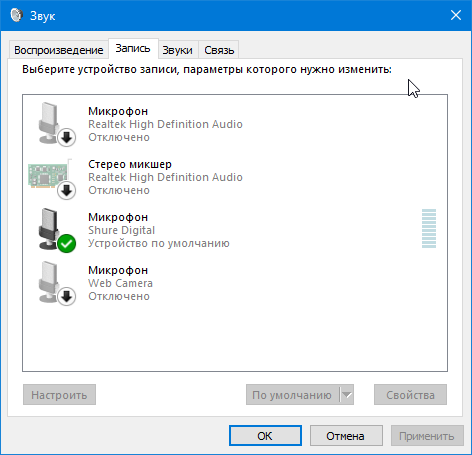This screenshot has height=455, width=472.
Task: Click the Настроить button
Action: pyautogui.click(x=59, y=395)
